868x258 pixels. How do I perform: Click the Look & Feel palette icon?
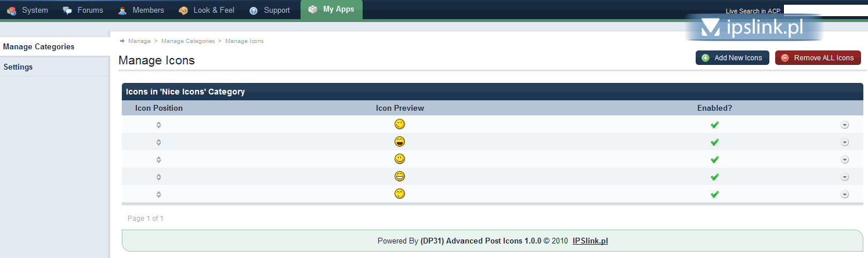click(183, 10)
